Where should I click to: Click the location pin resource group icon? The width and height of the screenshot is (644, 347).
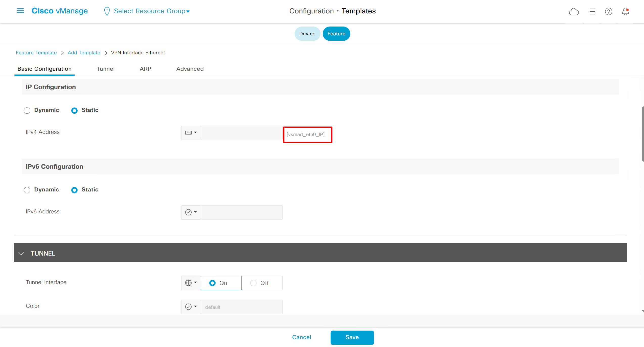click(x=107, y=11)
